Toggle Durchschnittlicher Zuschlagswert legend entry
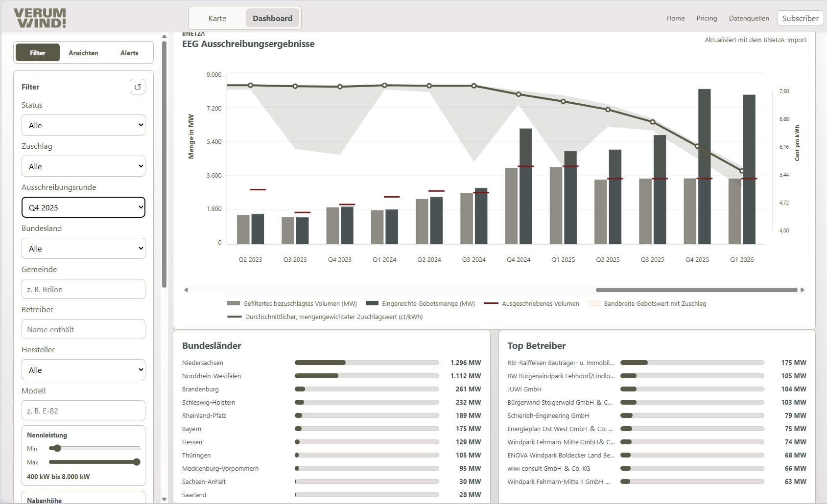Viewport: 827px width, 504px height. (325, 317)
